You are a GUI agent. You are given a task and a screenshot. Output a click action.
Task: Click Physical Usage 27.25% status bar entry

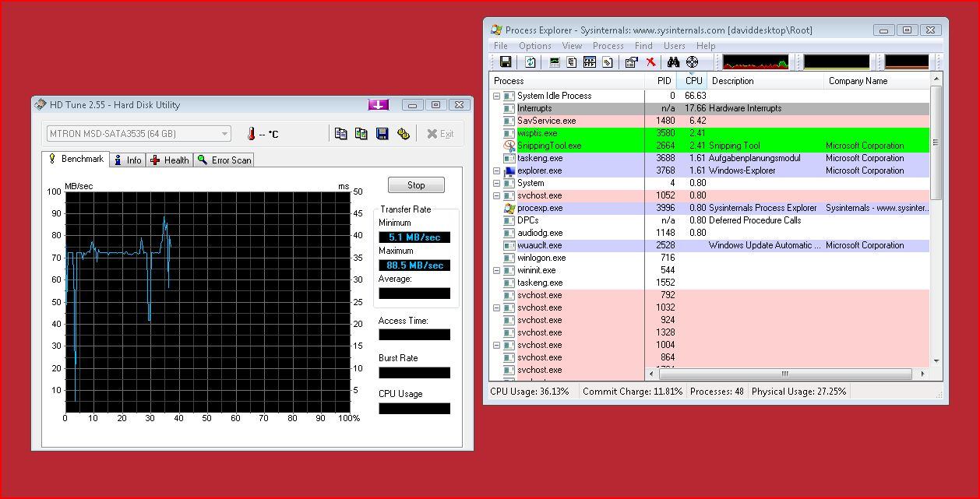[x=799, y=392]
